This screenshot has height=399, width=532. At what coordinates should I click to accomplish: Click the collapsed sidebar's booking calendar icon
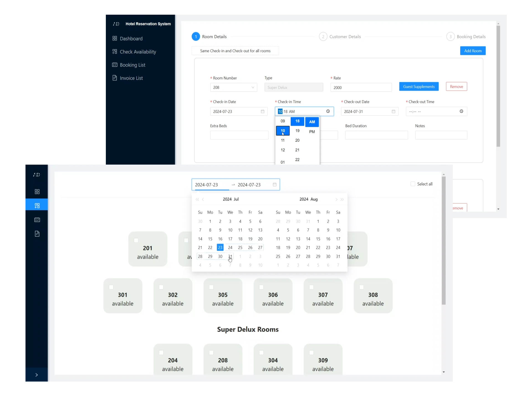pos(37,220)
